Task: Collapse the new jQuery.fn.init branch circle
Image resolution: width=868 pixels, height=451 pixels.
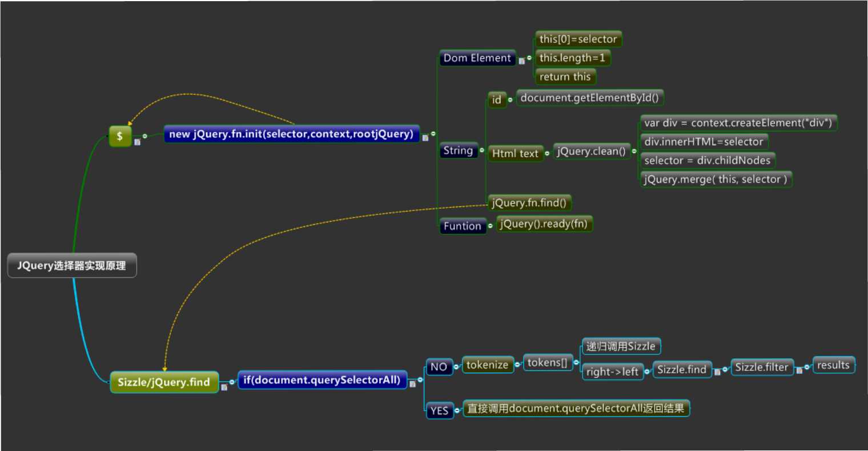Action: (433, 134)
